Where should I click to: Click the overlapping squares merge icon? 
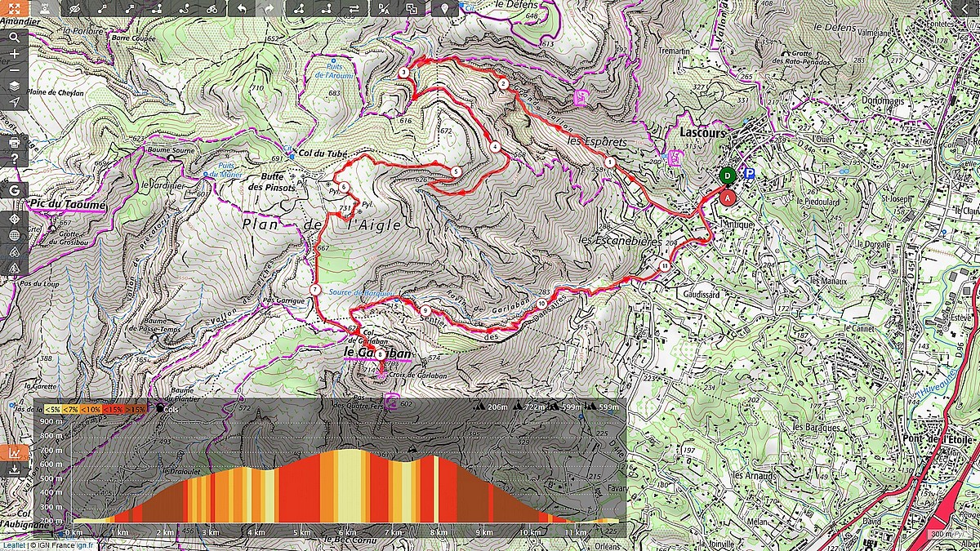coord(410,9)
